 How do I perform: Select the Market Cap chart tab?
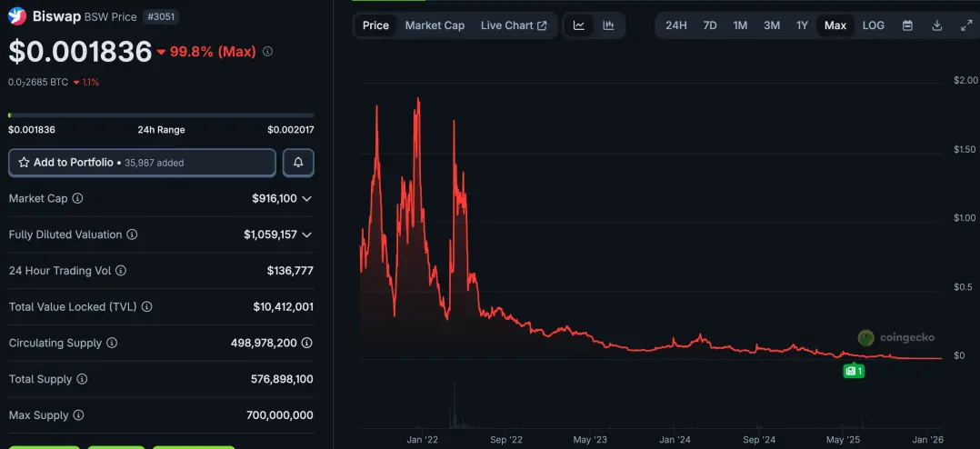pyautogui.click(x=435, y=25)
